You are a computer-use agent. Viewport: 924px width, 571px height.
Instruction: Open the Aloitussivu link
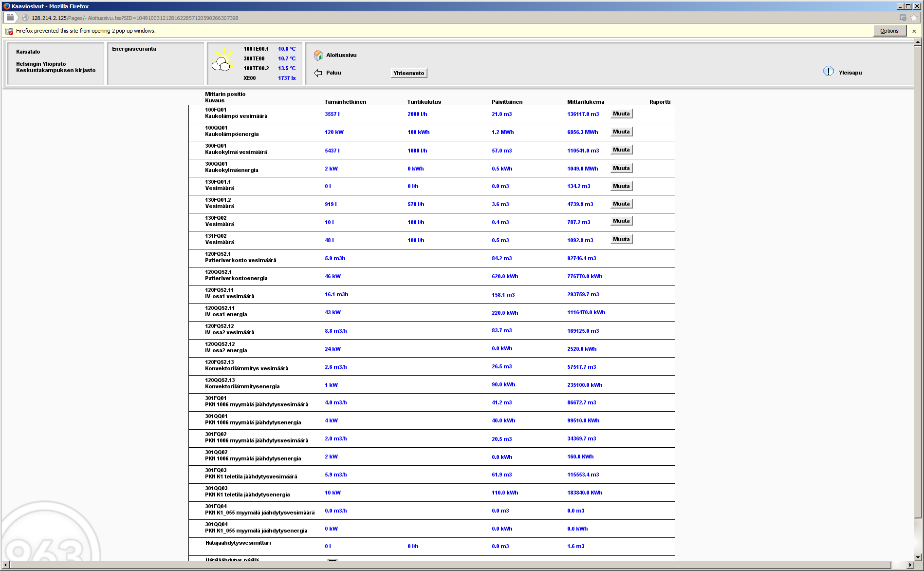[x=341, y=55]
